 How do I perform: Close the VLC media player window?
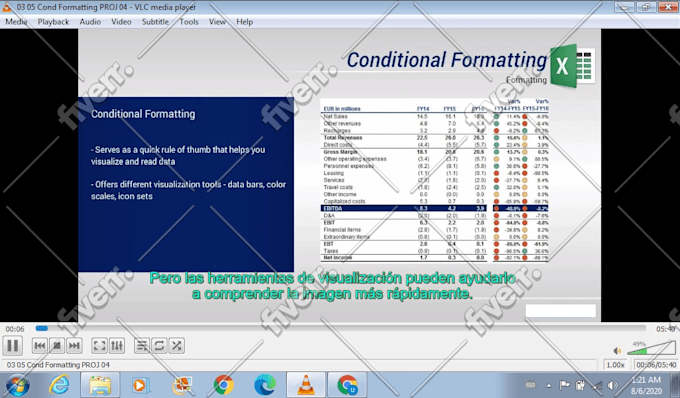[x=668, y=7]
